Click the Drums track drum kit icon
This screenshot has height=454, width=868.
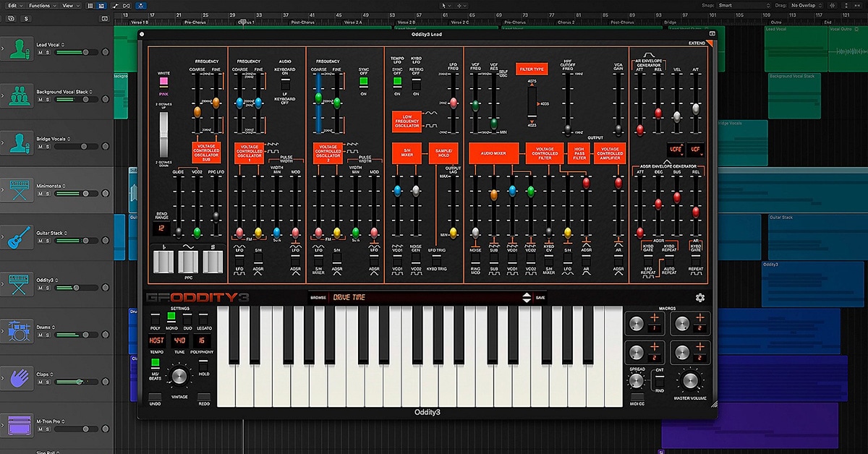(19, 331)
